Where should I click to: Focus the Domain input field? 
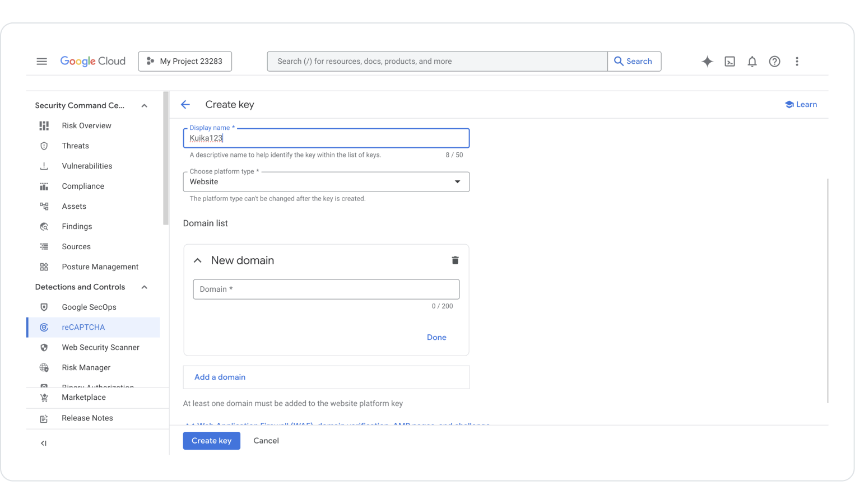[326, 290]
